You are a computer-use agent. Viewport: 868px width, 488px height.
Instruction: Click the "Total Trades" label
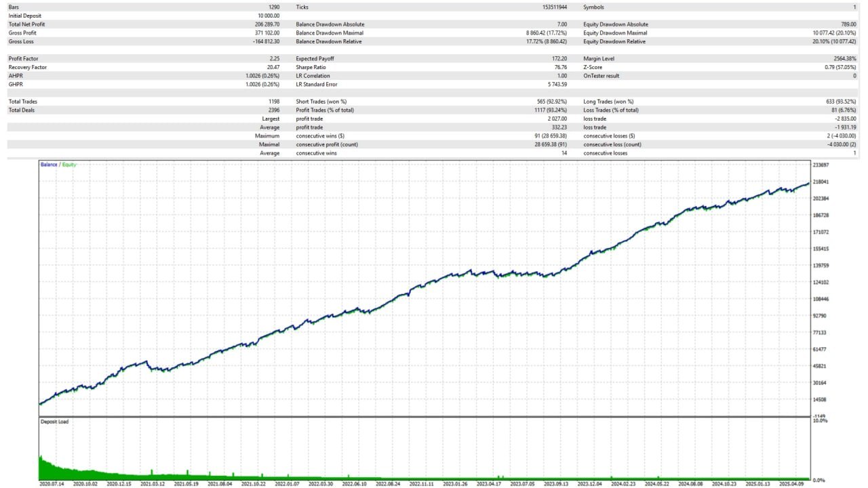23,102
